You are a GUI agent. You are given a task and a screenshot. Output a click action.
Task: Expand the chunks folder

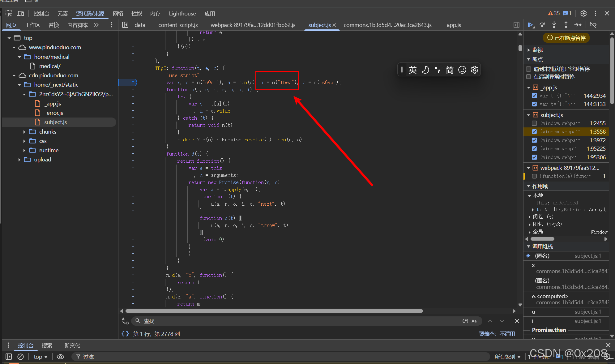tap(24, 132)
